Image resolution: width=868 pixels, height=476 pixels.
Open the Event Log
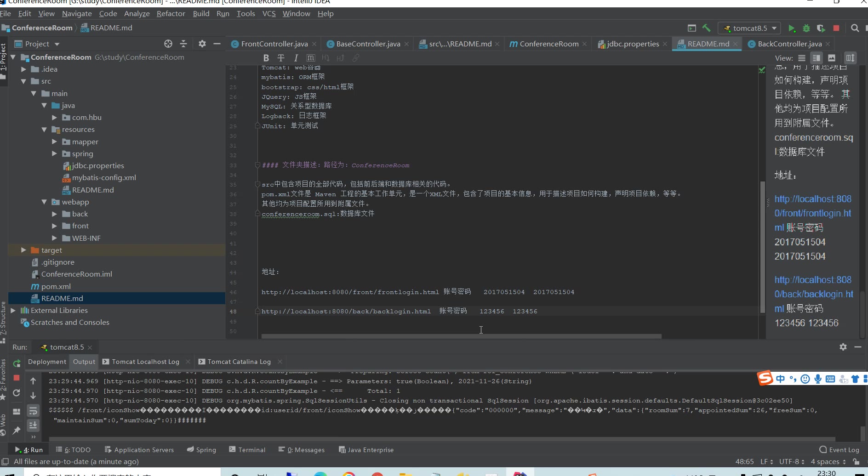(x=839, y=450)
